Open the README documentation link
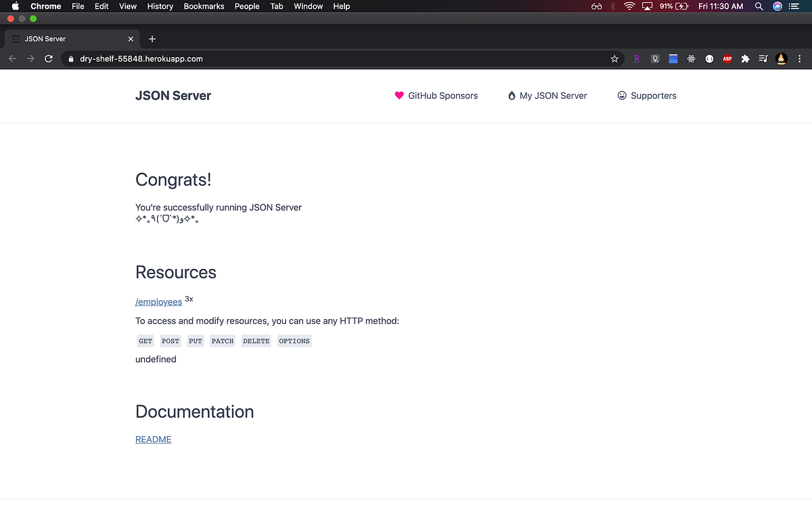Screen dimensions: 812x508 click(154, 440)
